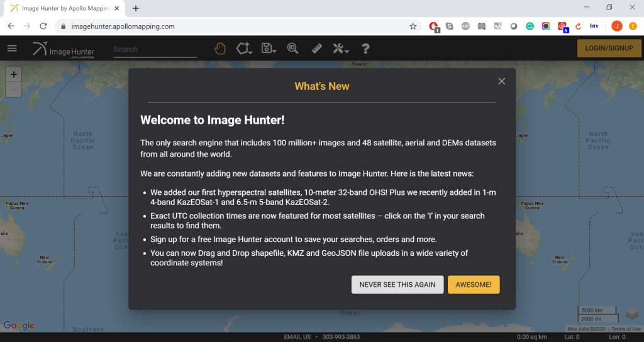Click the '0.00 sq km' area readout
Screen dimensions: 644x342
[532, 337]
